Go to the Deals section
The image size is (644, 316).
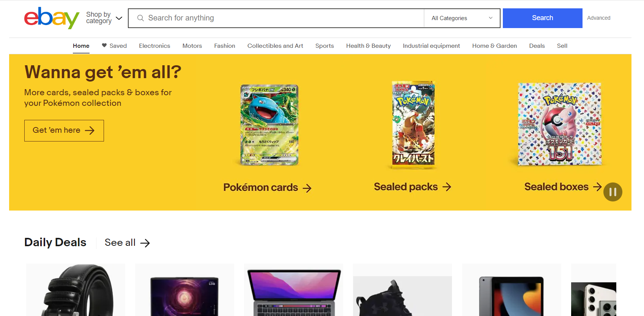[x=537, y=46]
